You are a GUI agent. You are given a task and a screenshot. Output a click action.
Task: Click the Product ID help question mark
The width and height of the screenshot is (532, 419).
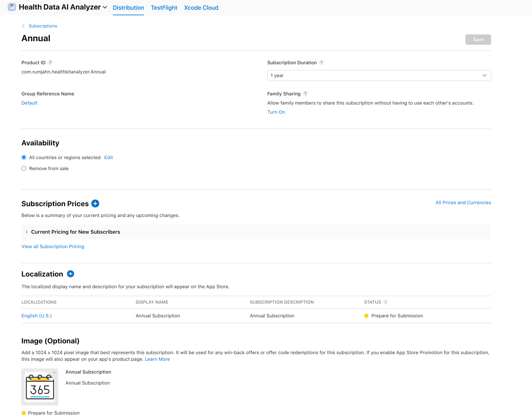[50, 62]
